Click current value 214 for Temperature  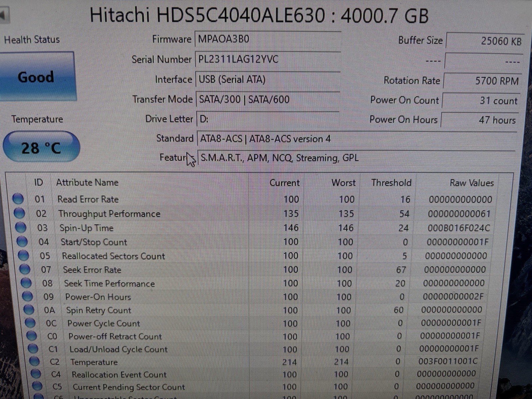pos(289,362)
